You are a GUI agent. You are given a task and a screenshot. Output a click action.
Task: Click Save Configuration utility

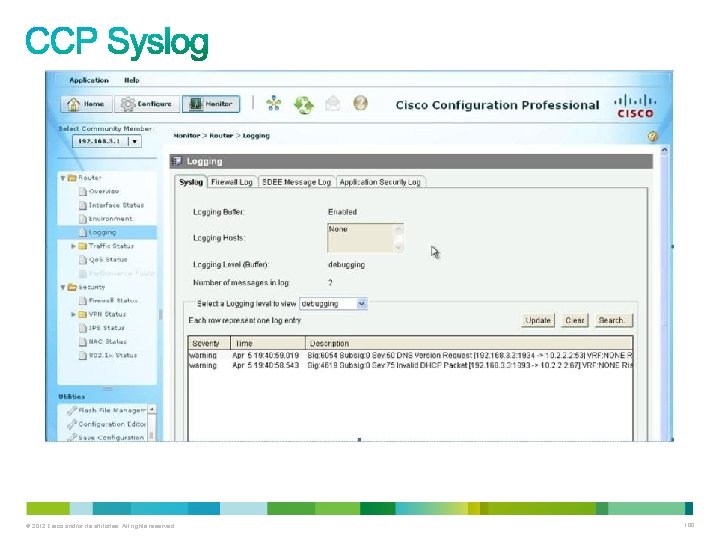pos(111,437)
